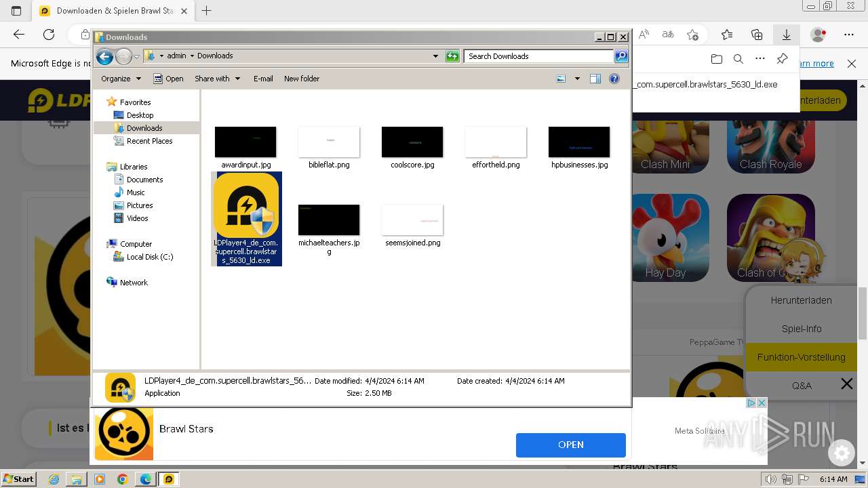Select effortheld.png thumbnail
The height and width of the screenshot is (488, 868).
click(496, 142)
